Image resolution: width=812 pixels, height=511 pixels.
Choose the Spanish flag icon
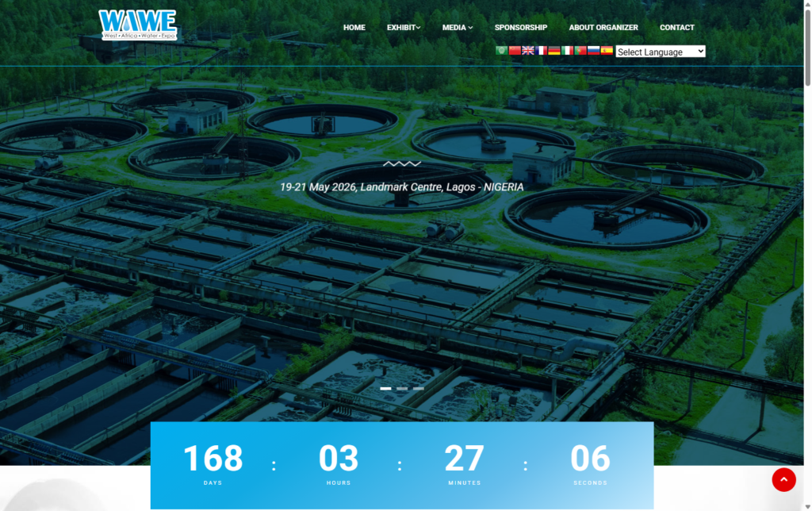point(607,51)
